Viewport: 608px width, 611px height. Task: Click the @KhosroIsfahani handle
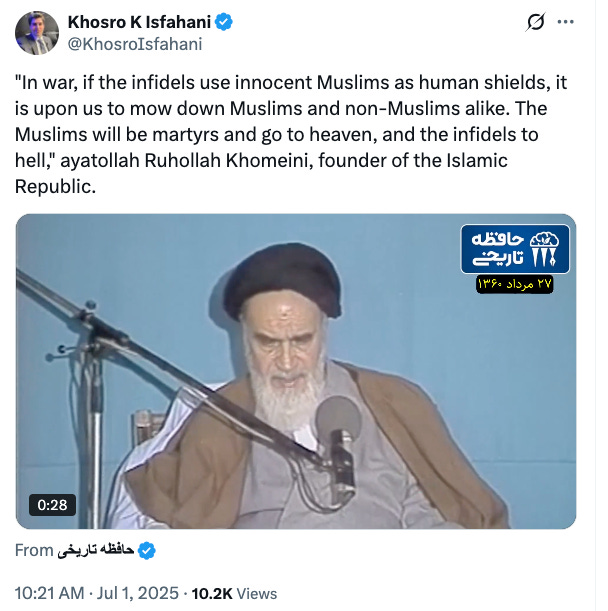pyautogui.click(x=135, y=44)
